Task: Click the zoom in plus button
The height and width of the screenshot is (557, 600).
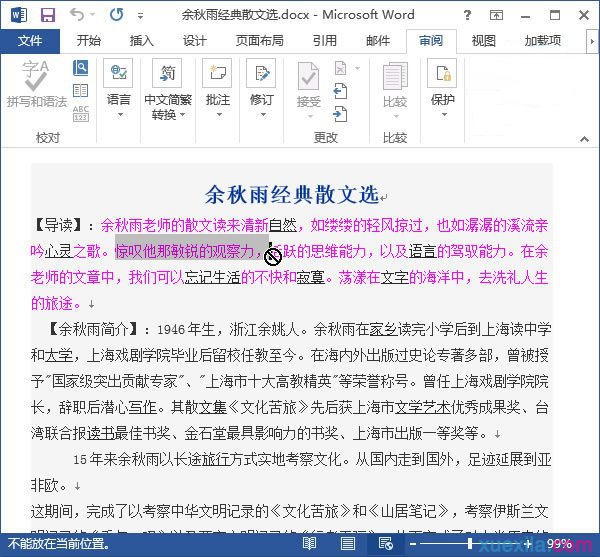Action: (x=528, y=544)
